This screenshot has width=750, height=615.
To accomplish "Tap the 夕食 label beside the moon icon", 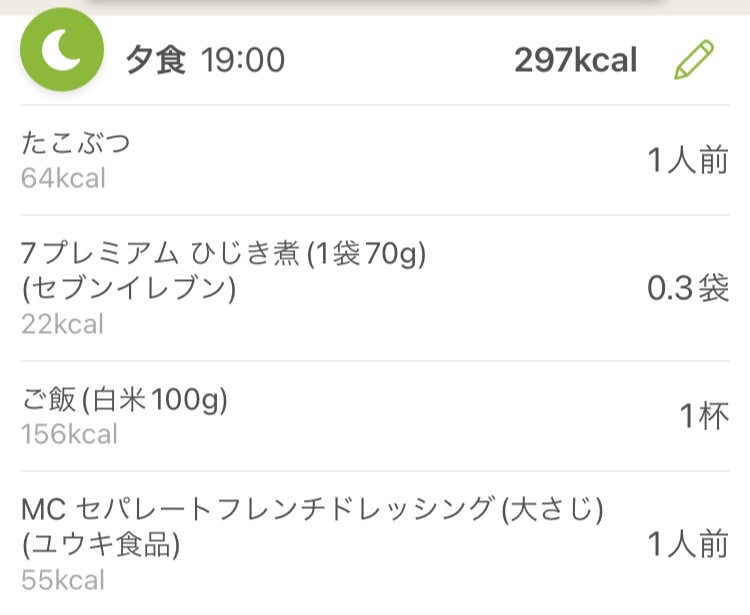I will pos(155,60).
